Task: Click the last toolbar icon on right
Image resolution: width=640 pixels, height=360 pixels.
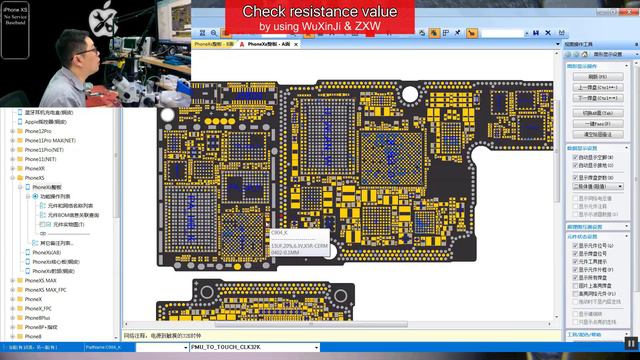Action: point(562,33)
